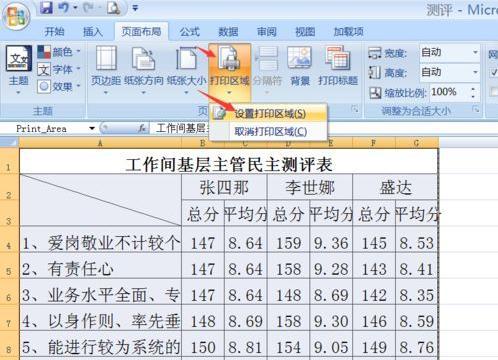The height and width of the screenshot is (360, 498).
Task: Click the fx insert function icon
Action: point(143,128)
